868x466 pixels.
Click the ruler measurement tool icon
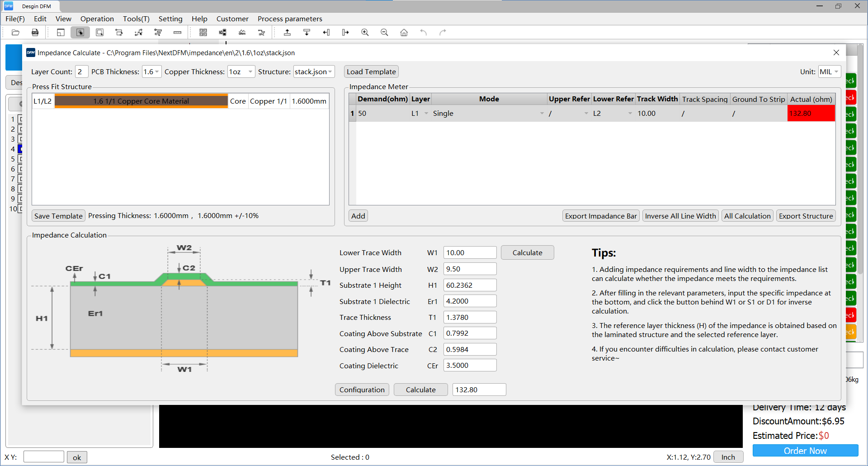coord(177,32)
